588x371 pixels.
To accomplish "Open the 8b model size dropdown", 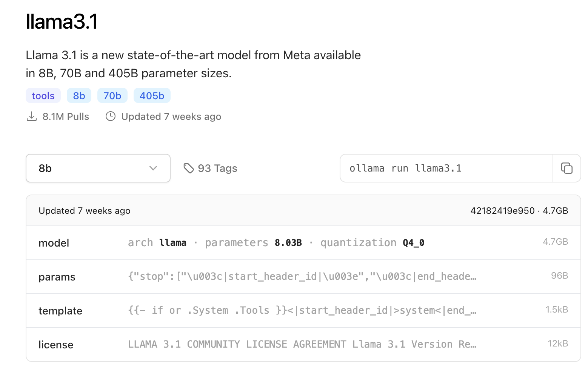I will [98, 168].
